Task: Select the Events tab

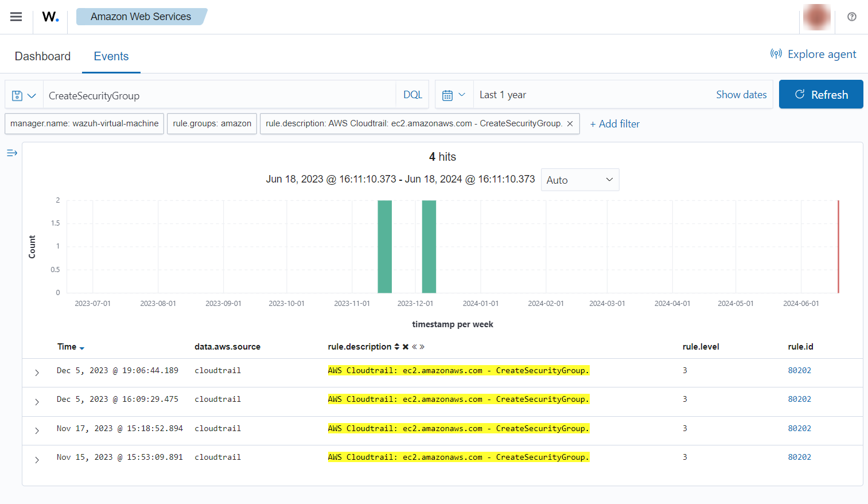Action: click(x=111, y=56)
